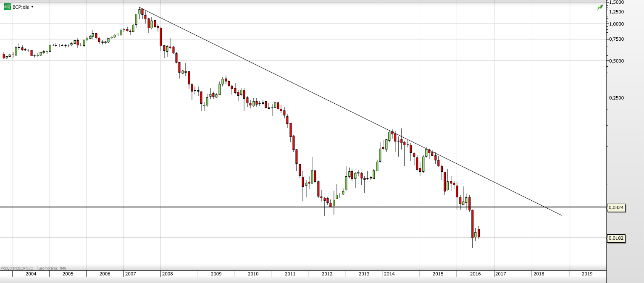Open the BCP:xls symbol dropdown arrow
The height and width of the screenshot is (283, 644).
tap(32, 7)
